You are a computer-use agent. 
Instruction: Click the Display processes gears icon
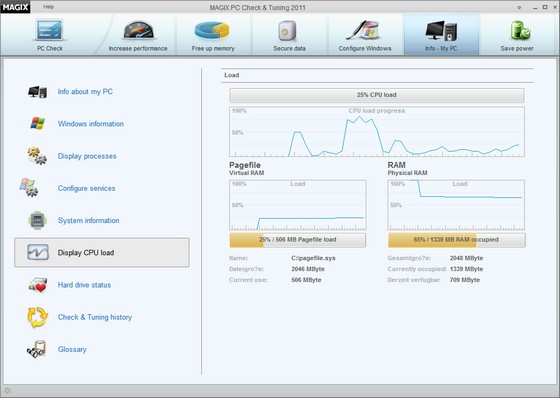click(37, 156)
